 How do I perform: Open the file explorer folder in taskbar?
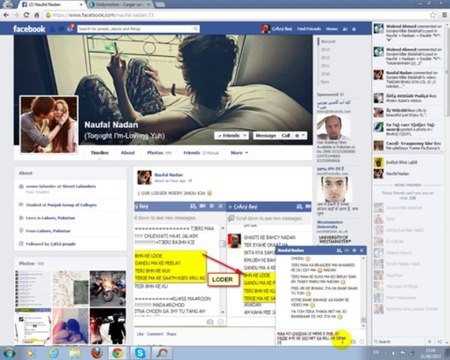point(75,353)
